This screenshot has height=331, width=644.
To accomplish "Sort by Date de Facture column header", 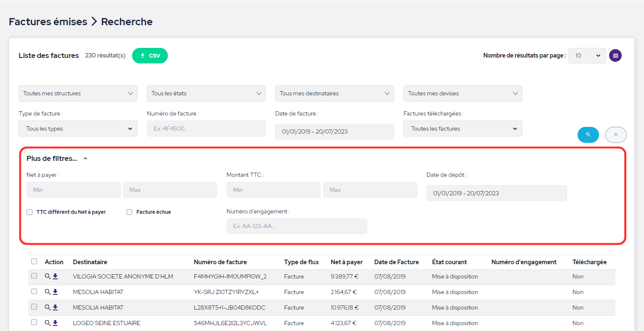I will tap(397, 262).
